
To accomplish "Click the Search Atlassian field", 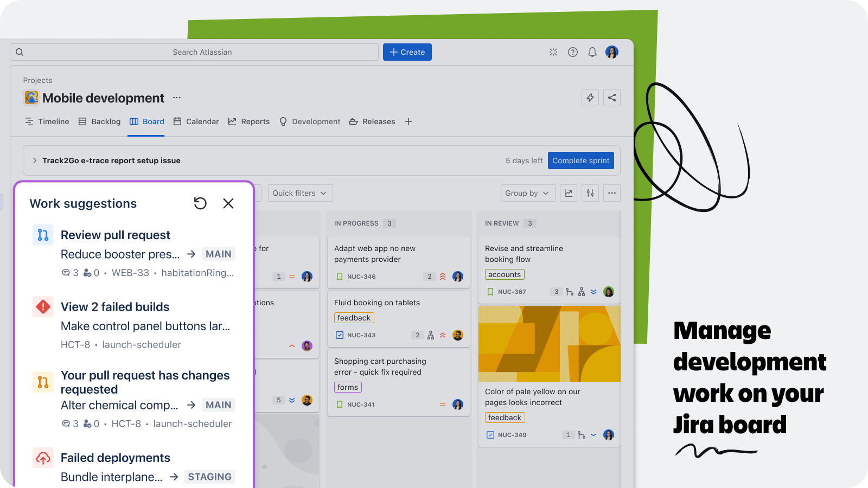I will 202,52.
